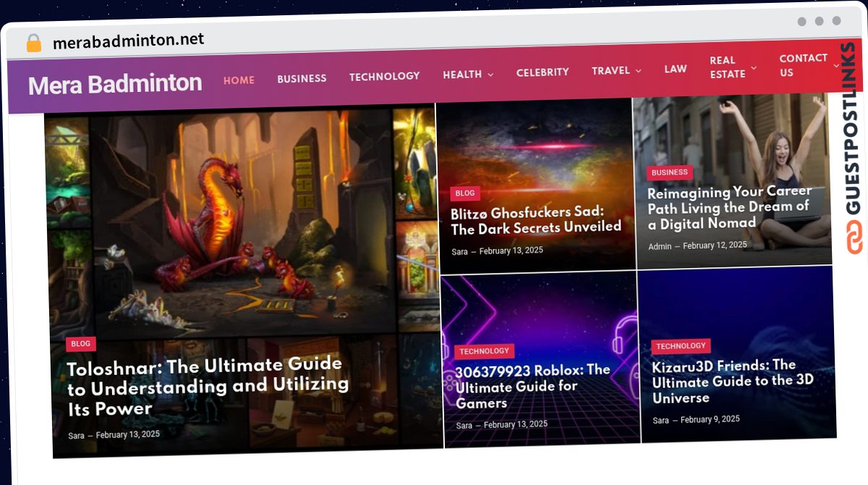The image size is (868, 485).
Task: Open the Technology menu item
Action: [x=384, y=76]
